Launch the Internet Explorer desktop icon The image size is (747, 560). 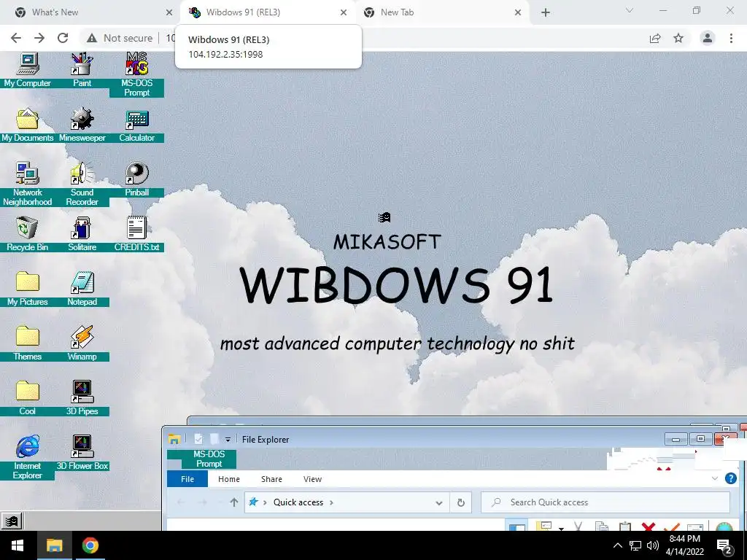click(27, 457)
